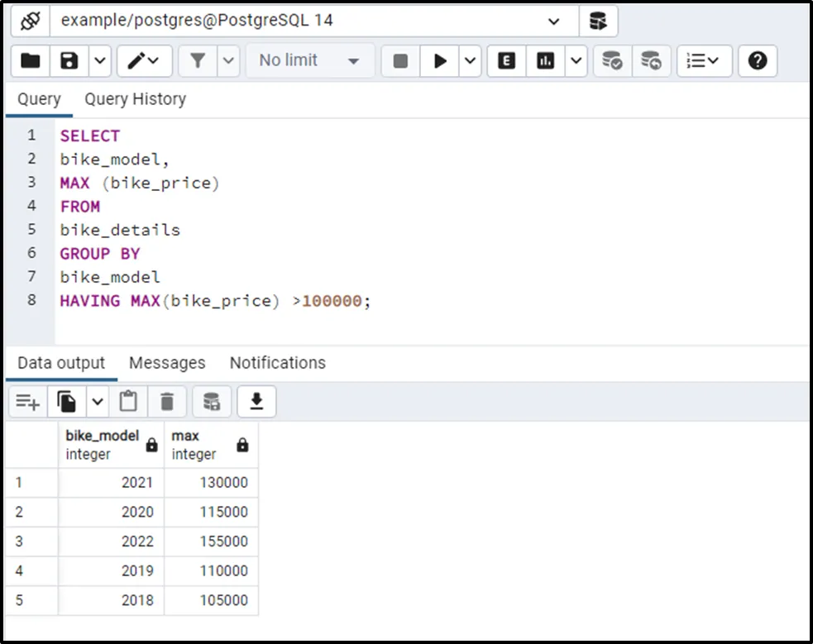The image size is (813, 644).
Task: Expand the connection dropdown example/postgres@PostgreSQL 14
Action: point(552,21)
